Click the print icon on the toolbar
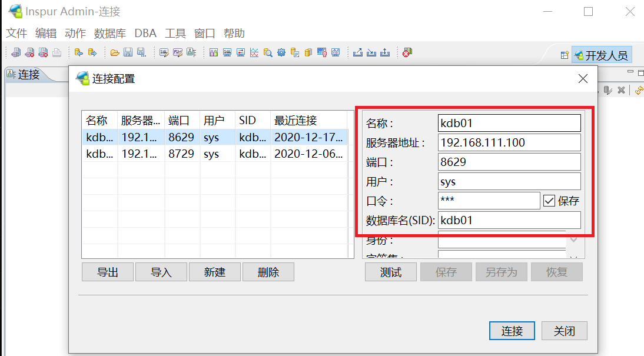Screen dimensions: 644x356 [55, 52]
